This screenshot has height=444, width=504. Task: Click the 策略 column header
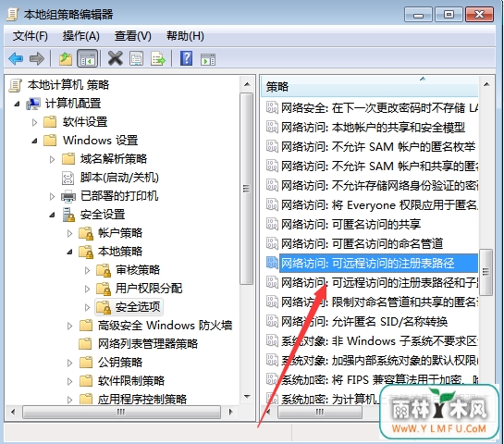(370, 87)
